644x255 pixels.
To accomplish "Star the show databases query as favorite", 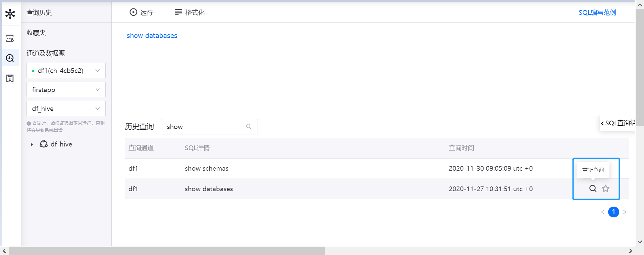I will (x=605, y=188).
